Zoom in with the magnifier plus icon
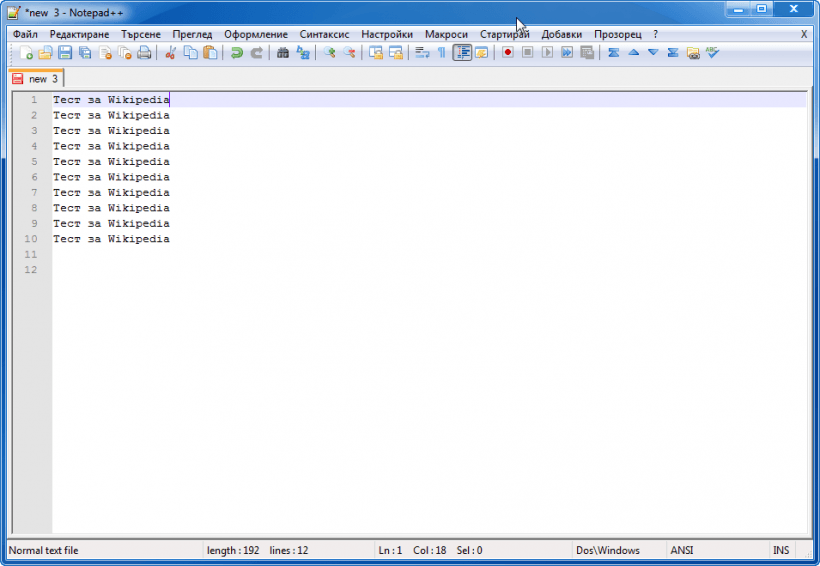The height and width of the screenshot is (566, 820). coord(329,52)
